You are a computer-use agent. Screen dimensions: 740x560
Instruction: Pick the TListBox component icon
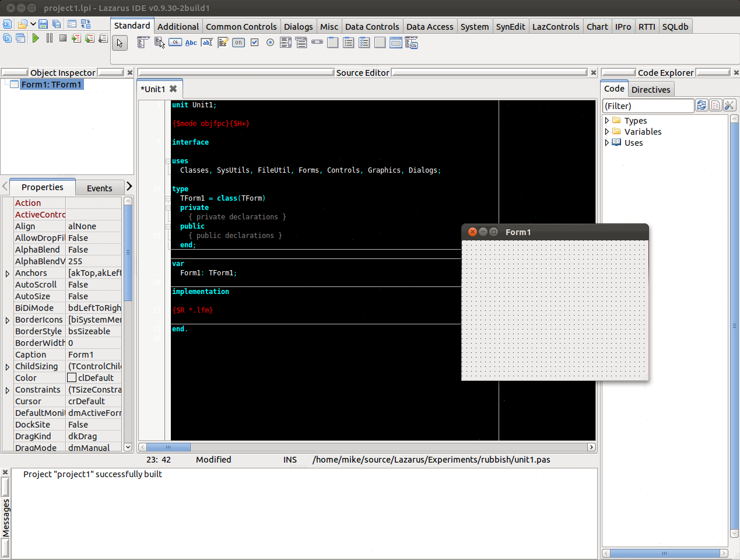[286, 43]
